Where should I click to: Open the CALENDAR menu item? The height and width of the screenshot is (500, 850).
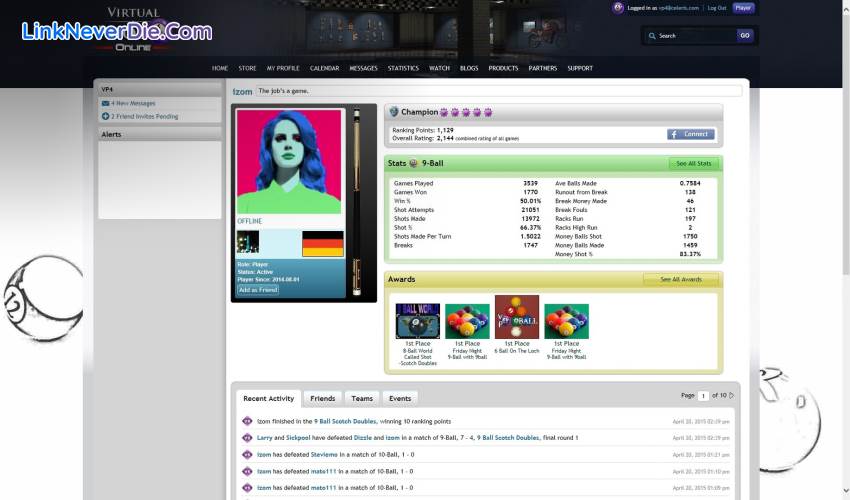point(324,68)
